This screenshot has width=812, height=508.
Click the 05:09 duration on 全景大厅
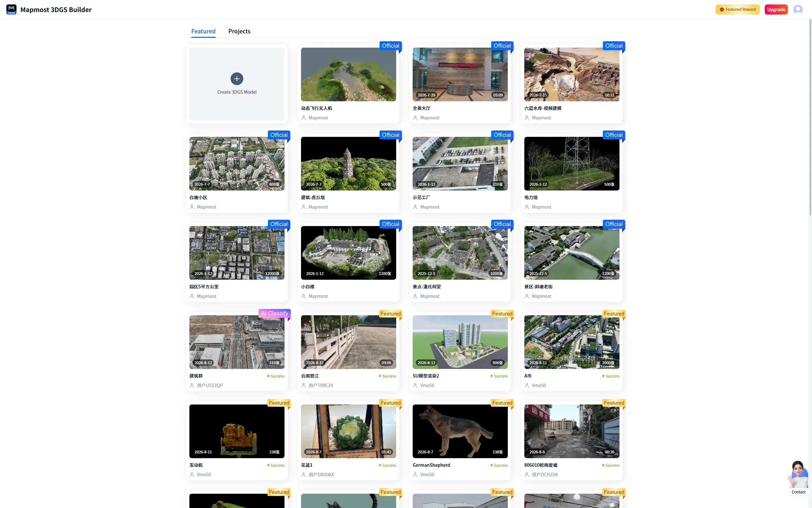(x=498, y=95)
